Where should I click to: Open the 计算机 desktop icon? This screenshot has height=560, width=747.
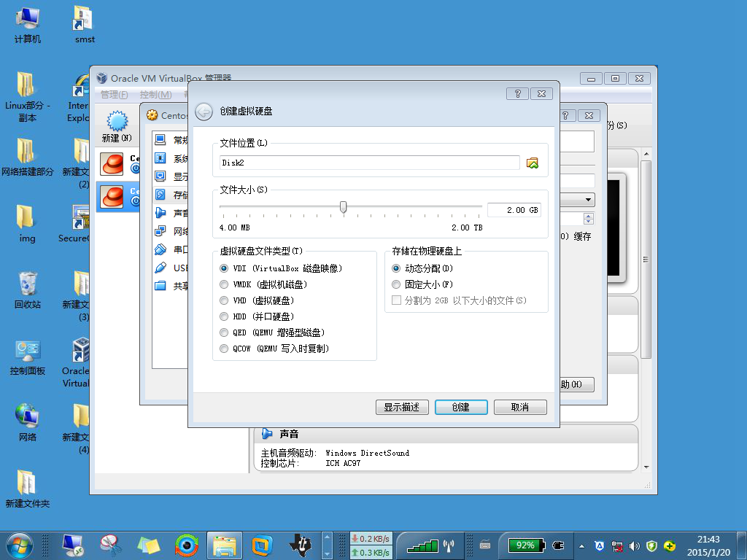coord(27,25)
